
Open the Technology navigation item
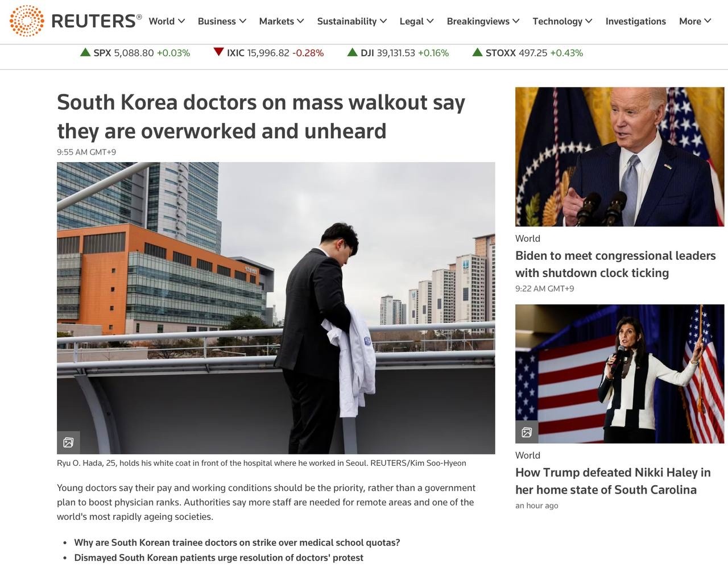point(562,21)
